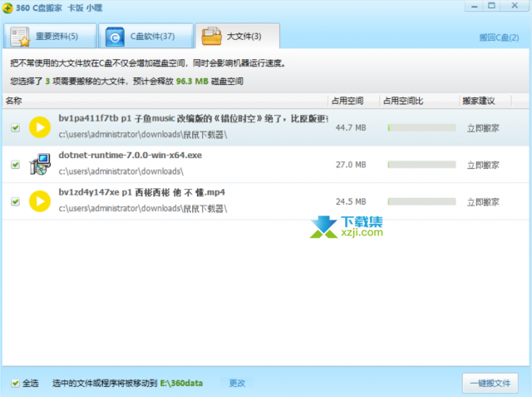The width and height of the screenshot is (532, 397).
Task: Close the 360 C盘搬家 window
Action: point(515,6)
